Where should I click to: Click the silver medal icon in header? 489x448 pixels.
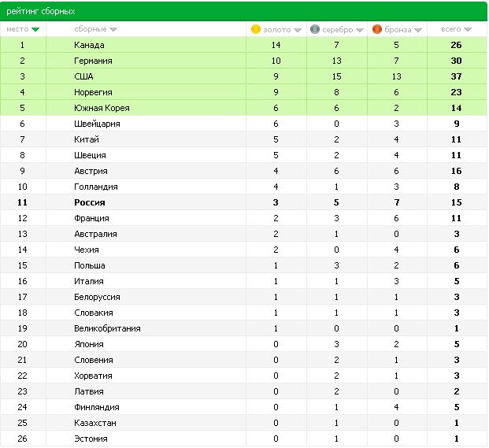coord(315,29)
